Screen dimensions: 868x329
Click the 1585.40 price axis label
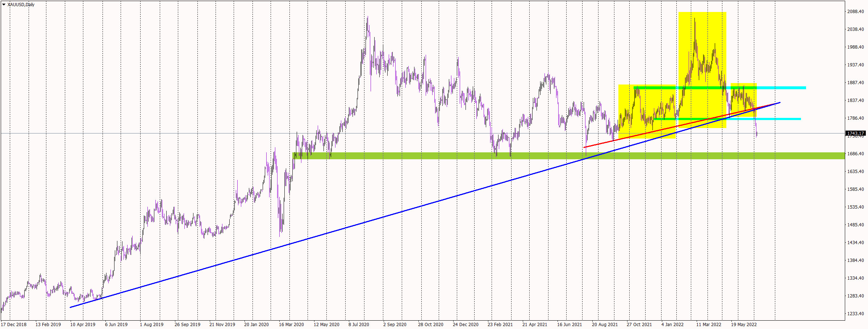[x=855, y=189]
